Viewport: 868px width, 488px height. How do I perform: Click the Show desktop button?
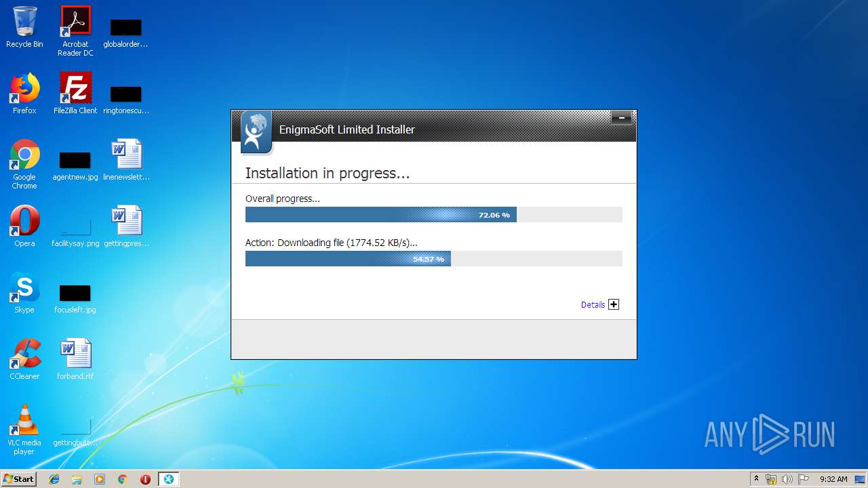click(861, 479)
